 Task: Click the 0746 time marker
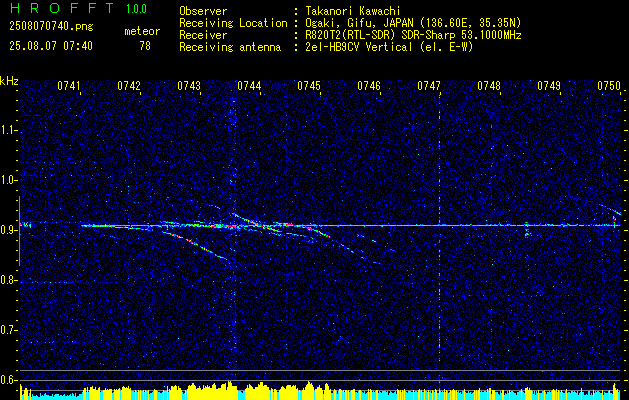click(369, 86)
